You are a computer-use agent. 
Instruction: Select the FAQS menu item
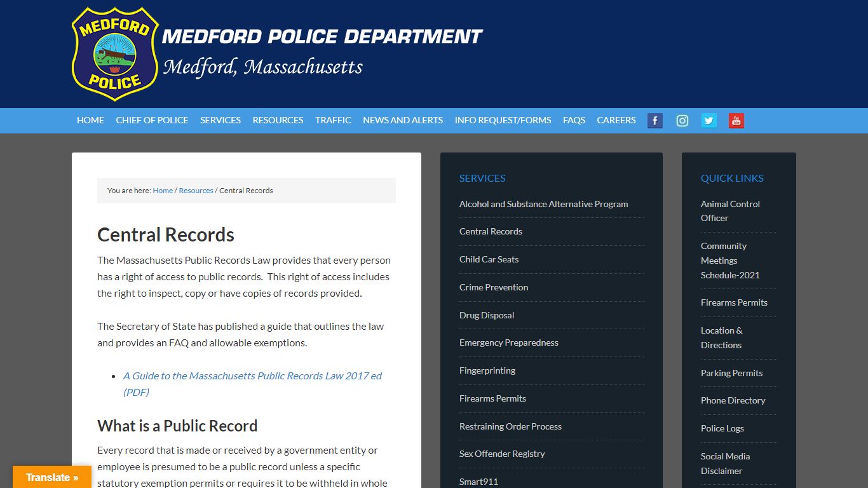pos(574,120)
